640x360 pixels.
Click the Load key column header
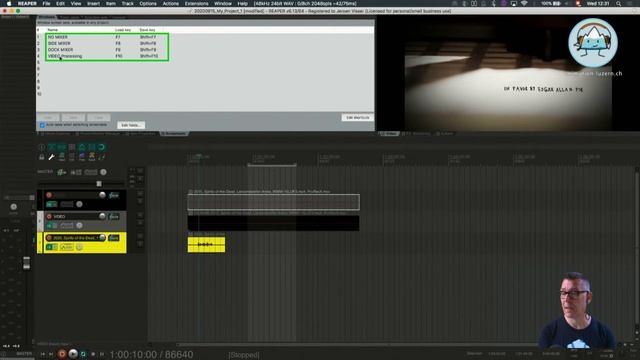tap(123, 30)
